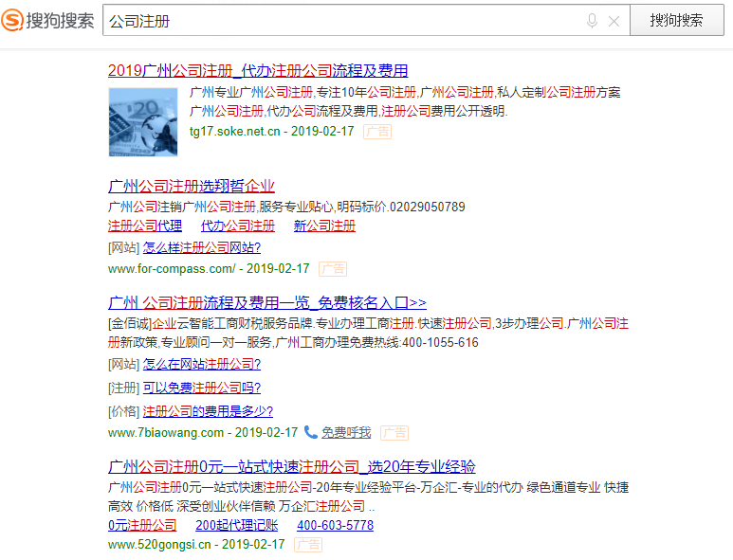Click the 400-603-5778 phone number link
Screen dimensions: 733x560
coord(335,525)
